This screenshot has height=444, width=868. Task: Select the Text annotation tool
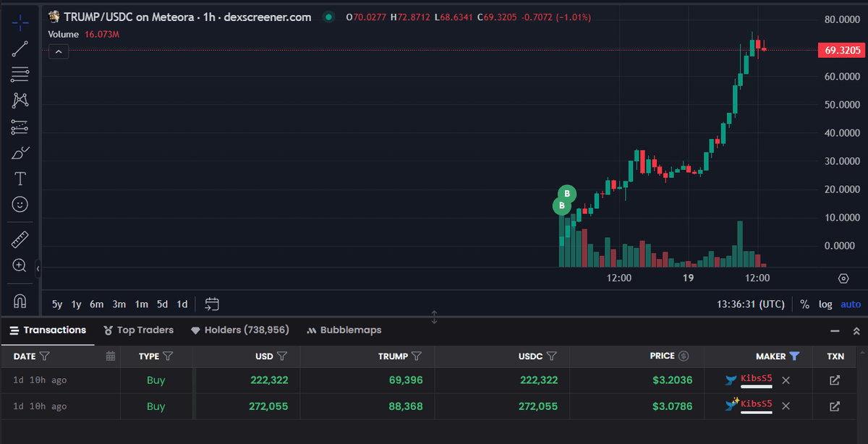pos(20,179)
